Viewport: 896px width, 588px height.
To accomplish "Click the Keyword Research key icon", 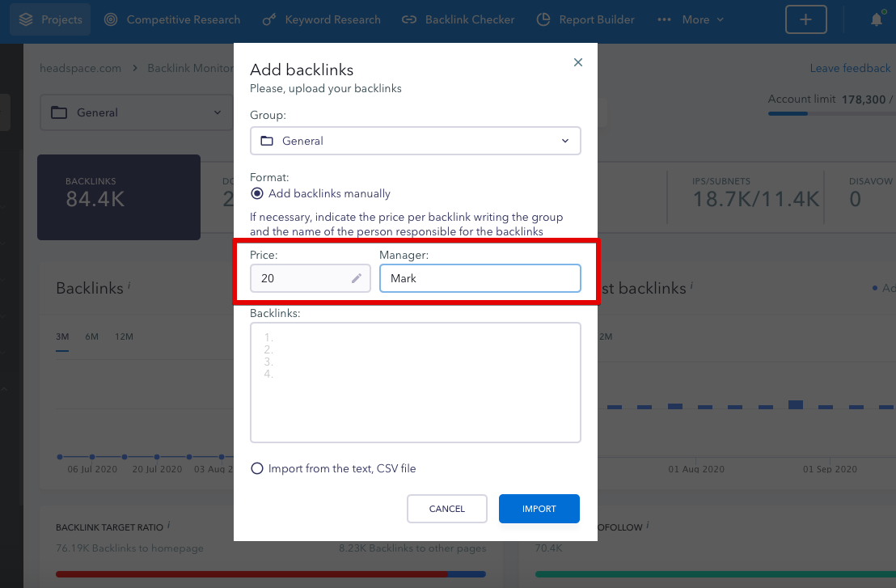I will pos(270,19).
